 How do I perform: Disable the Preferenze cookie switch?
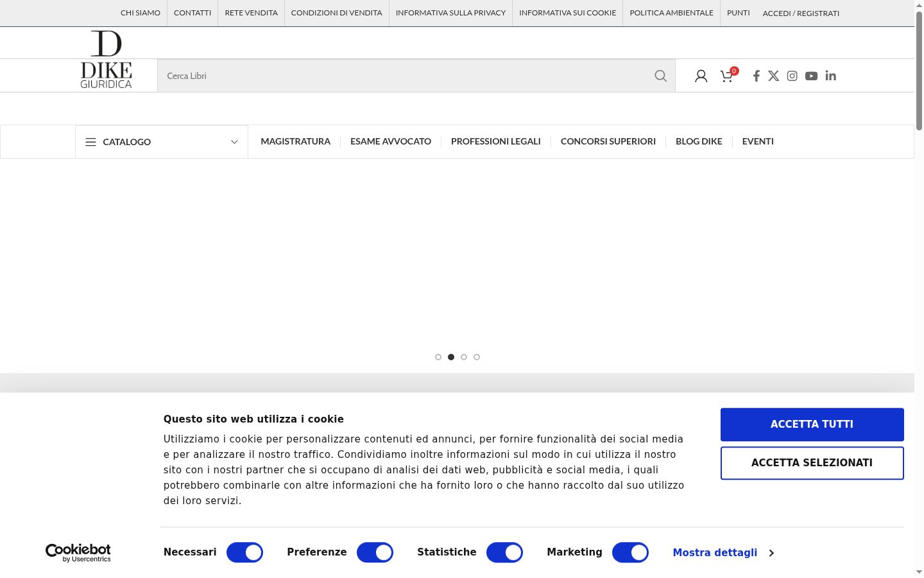375,552
